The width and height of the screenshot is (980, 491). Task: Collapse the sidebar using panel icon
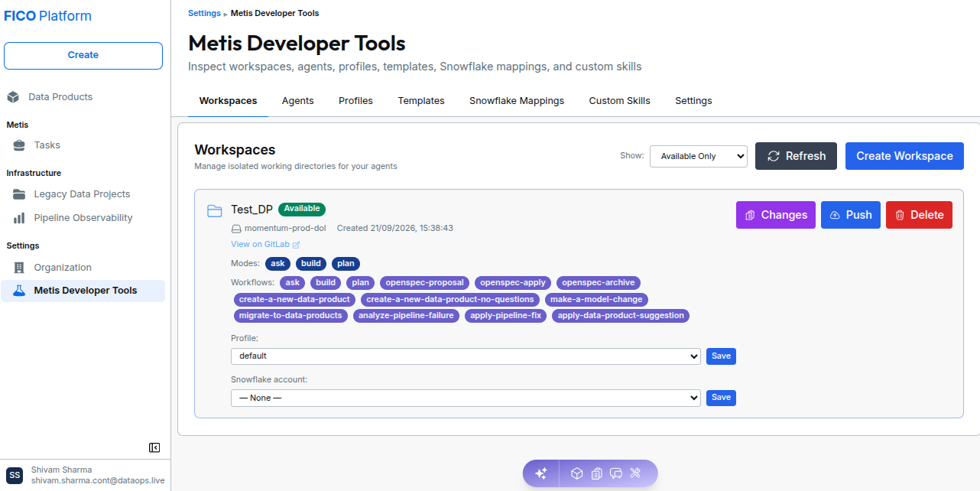click(154, 447)
